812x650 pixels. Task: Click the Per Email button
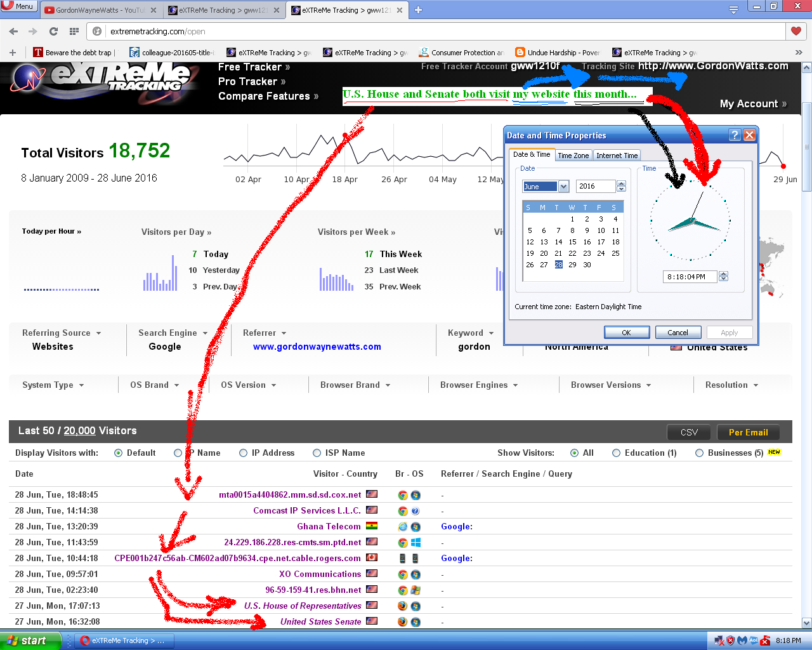coord(748,432)
